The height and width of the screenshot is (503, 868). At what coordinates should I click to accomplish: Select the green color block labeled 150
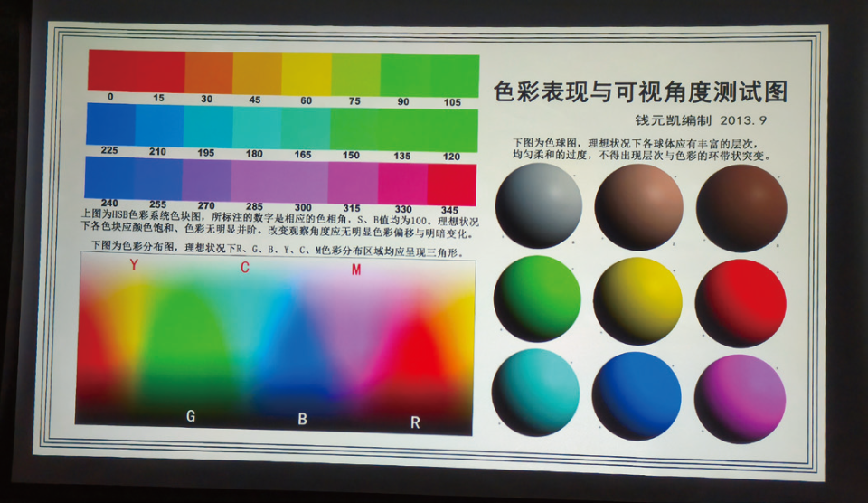[x=354, y=129]
